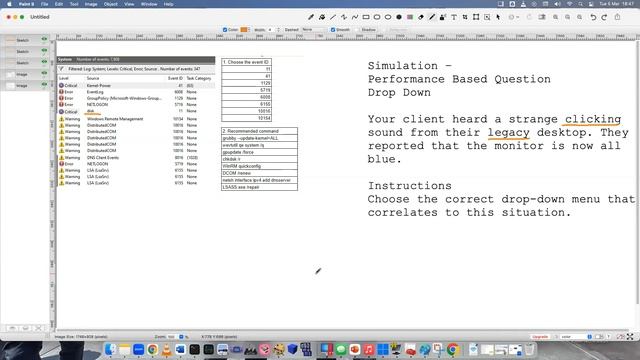Click the red Upgrade button
Image resolution: width=640 pixels, height=360 pixels.
click(540, 337)
